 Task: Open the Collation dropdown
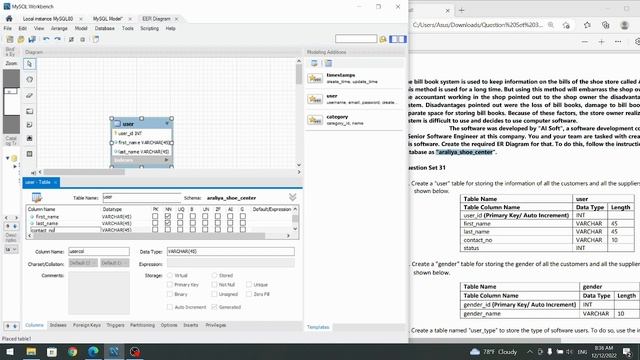point(115,263)
